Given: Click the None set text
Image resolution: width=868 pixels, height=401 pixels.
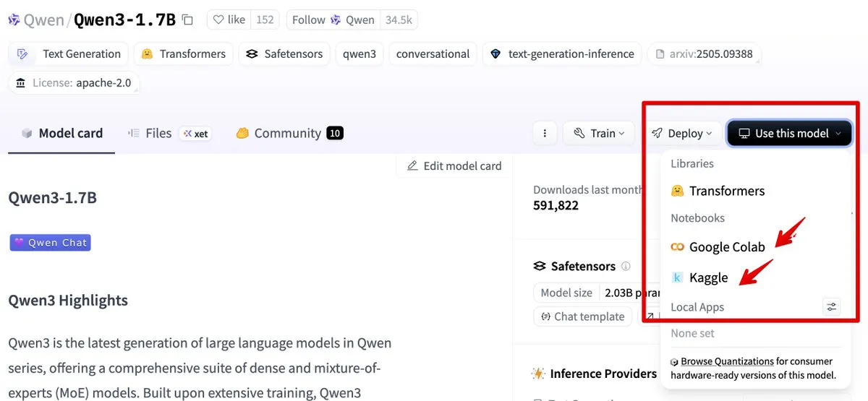Looking at the screenshot, I should [692, 334].
